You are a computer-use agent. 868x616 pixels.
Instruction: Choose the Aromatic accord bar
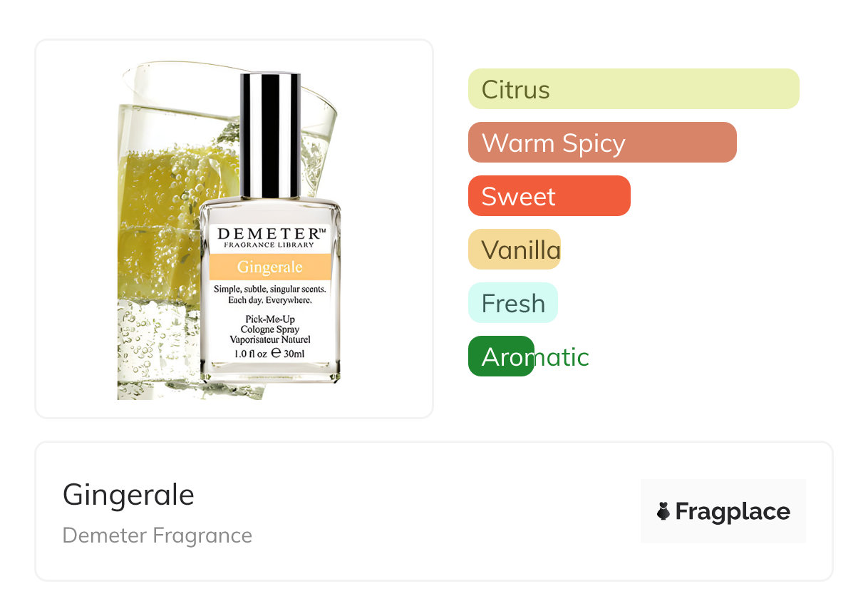(529, 356)
